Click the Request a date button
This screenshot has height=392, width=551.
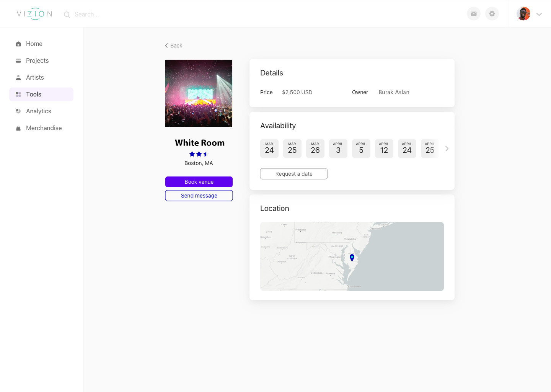(x=293, y=174)
